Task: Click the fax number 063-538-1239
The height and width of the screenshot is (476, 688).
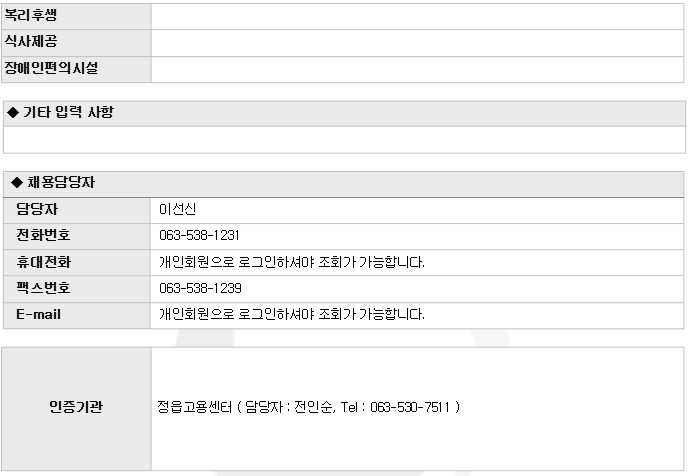Action: click(x=199, y=288)
